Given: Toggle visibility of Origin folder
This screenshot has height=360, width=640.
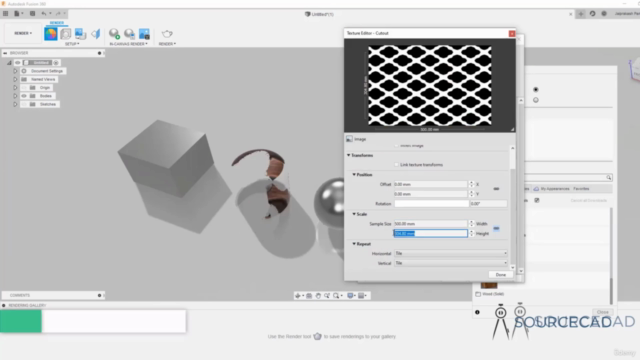Looking at the screenshot, I should (x=24, y=88).
